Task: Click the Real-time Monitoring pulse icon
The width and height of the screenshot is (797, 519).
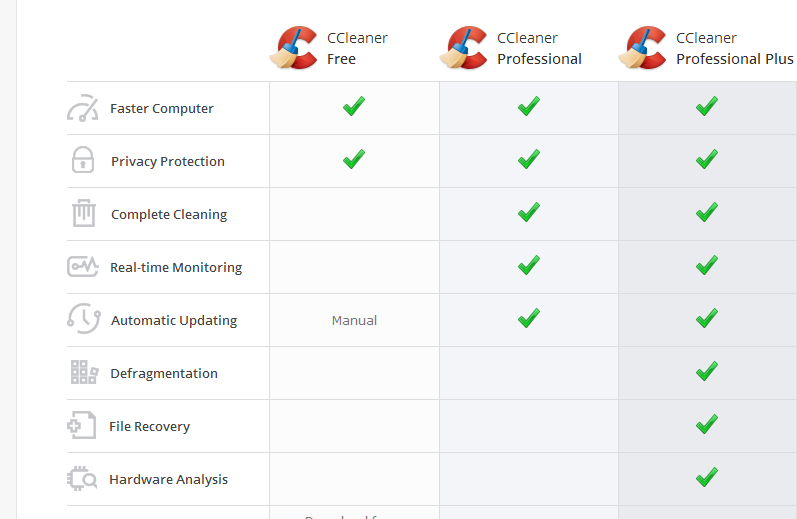Action: coord(83,267)
